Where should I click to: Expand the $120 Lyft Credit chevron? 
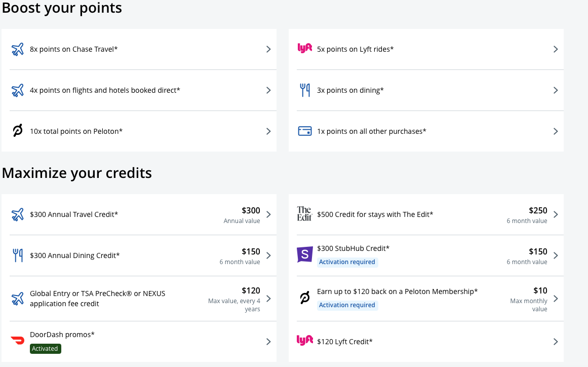coord(556,342)
